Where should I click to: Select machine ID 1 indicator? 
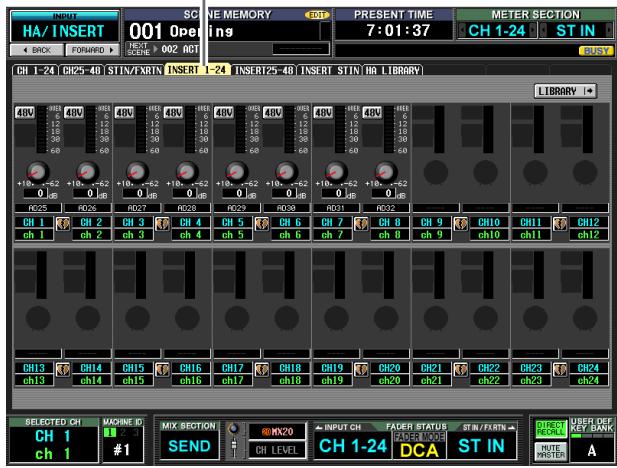[x=110, y=432]
